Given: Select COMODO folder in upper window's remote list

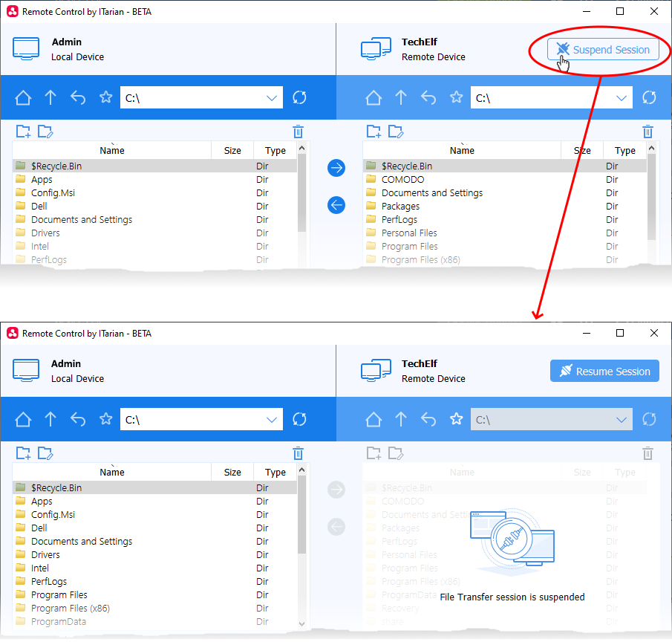Looking at the screenshot, I should point(402,180).
